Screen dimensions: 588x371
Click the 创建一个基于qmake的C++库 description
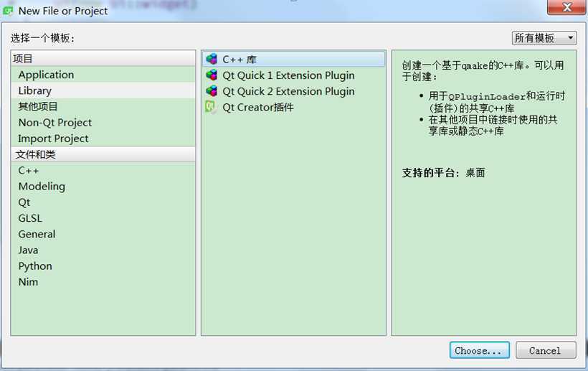[x=483, y=71]
